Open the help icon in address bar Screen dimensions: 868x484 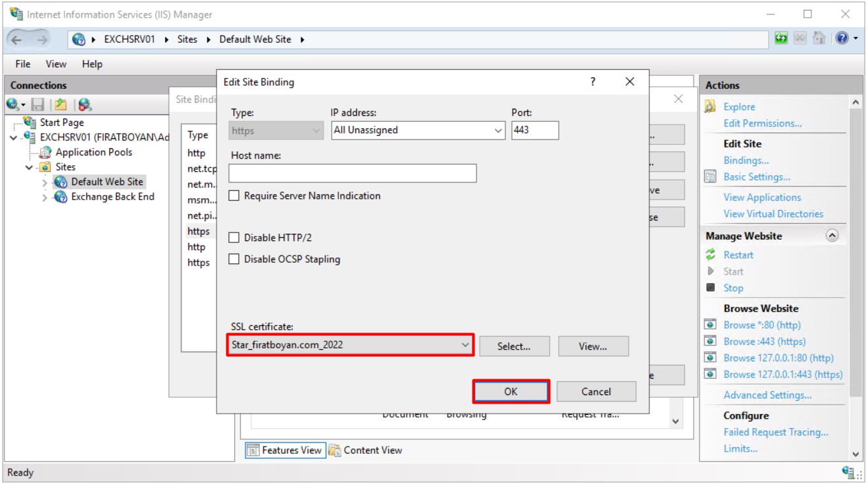pyautogui.click(x=842, y=38)
